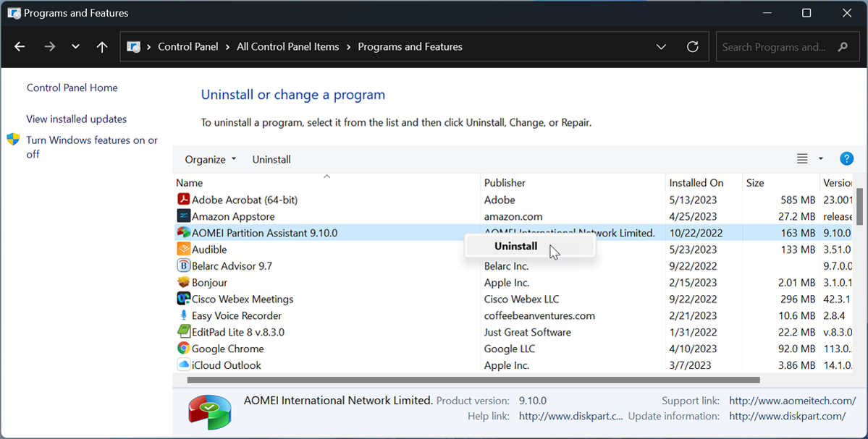Select Uninstall from the context menu

(515, 246)
